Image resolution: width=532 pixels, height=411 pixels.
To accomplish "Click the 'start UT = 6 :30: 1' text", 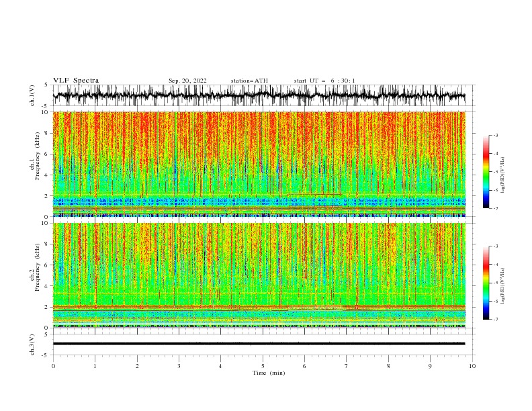I will click(x=324, y=81).
